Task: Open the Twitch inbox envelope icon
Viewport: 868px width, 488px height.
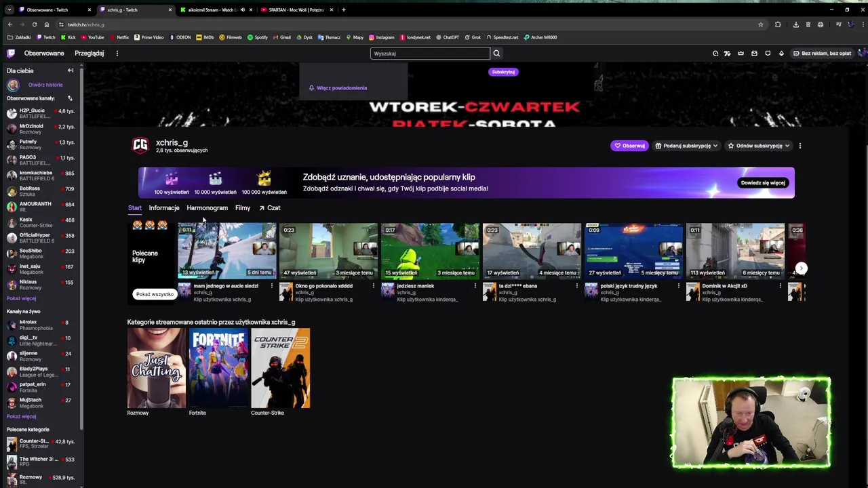Action: (754, 53)
